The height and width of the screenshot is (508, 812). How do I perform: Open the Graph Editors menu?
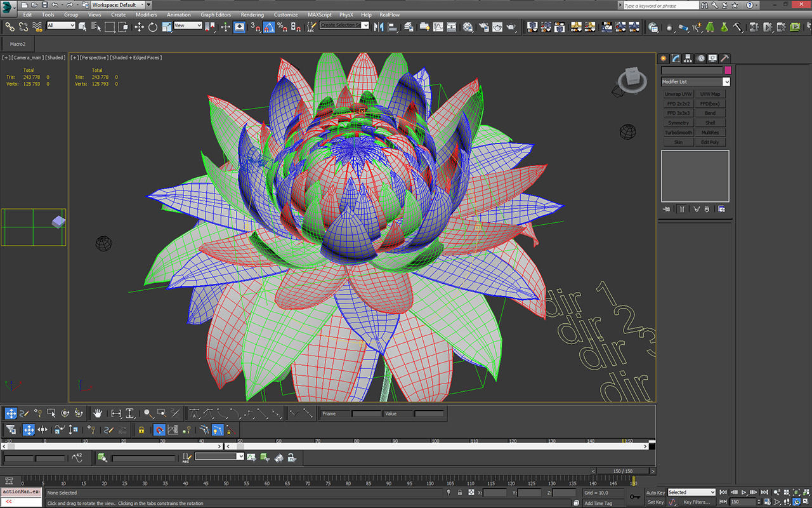pos(216,15)
